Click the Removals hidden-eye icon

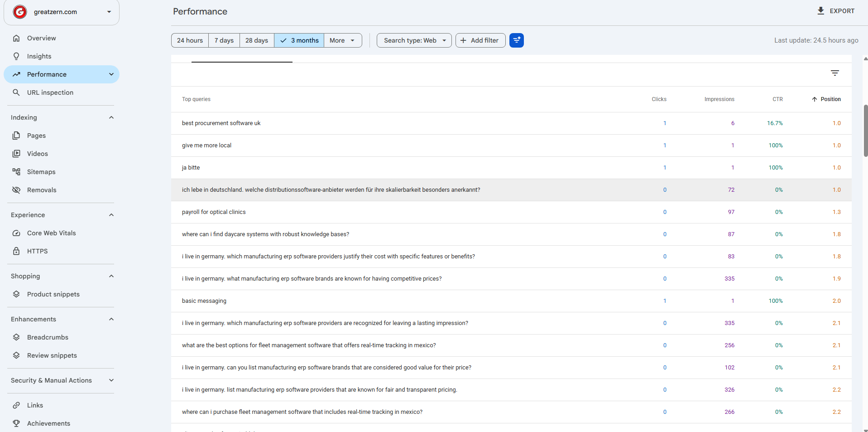(x=16, y=190)
